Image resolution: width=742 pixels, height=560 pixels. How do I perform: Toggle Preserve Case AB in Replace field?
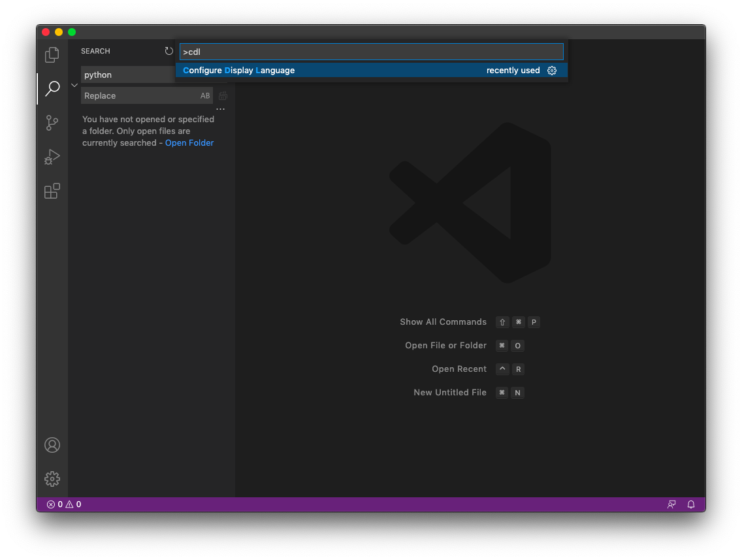[x=205, y=95]
